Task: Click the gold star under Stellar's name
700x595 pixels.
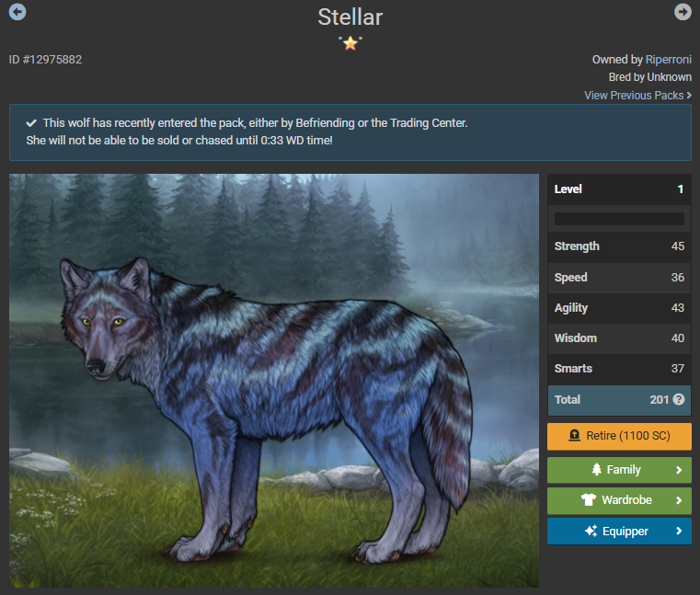Action: pyautogui.click(x=350, y=43)
